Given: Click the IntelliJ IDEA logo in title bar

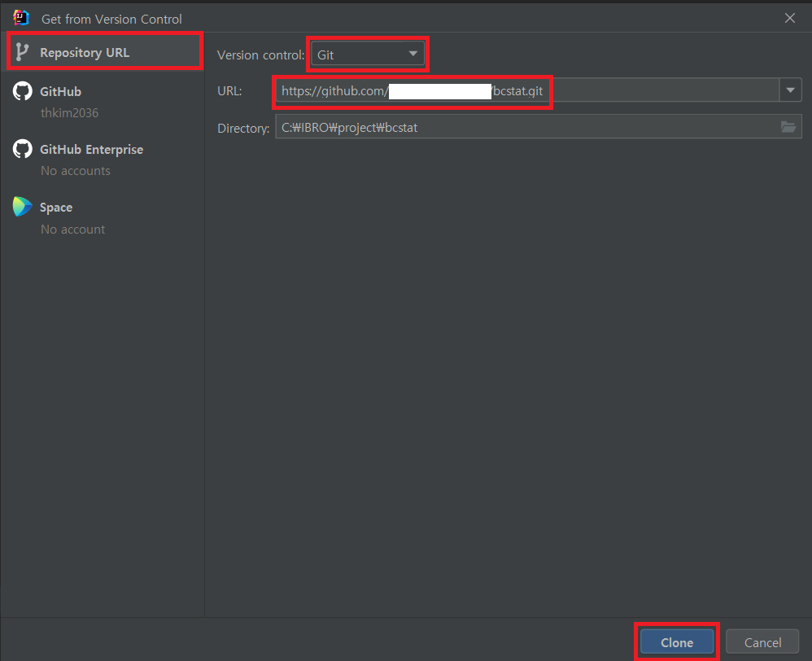Looking at the screenshot, I should click(x=21, y=18).
